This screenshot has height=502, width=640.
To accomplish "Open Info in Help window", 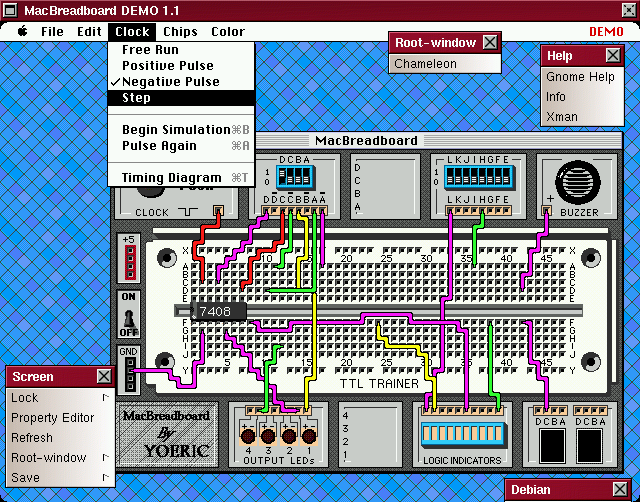I will click(x=582, y=97).
